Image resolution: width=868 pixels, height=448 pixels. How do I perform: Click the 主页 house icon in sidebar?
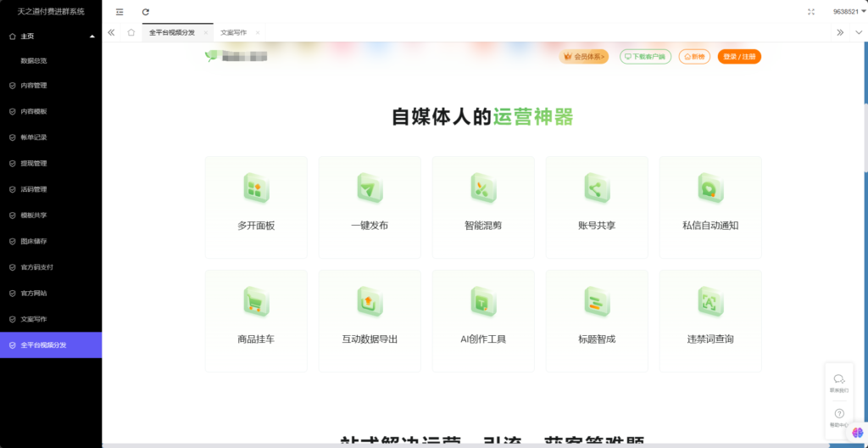coord(13,36)
